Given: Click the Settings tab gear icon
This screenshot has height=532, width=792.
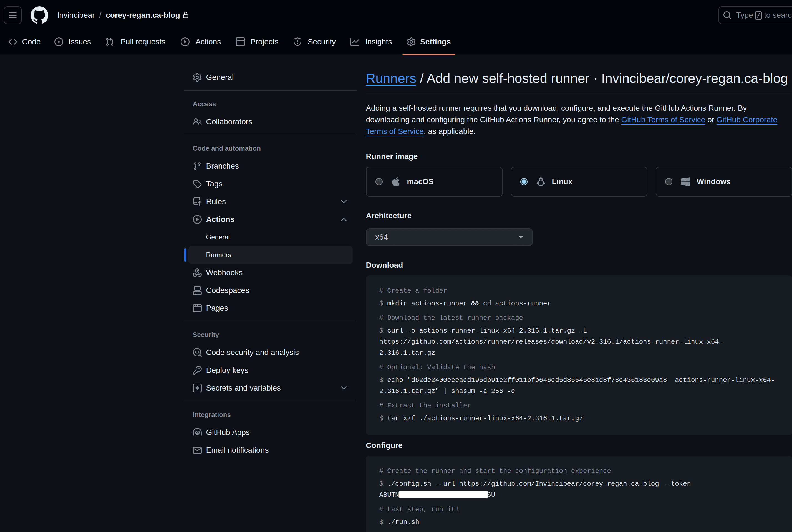Looking at the screenshot, I should 411,42.
